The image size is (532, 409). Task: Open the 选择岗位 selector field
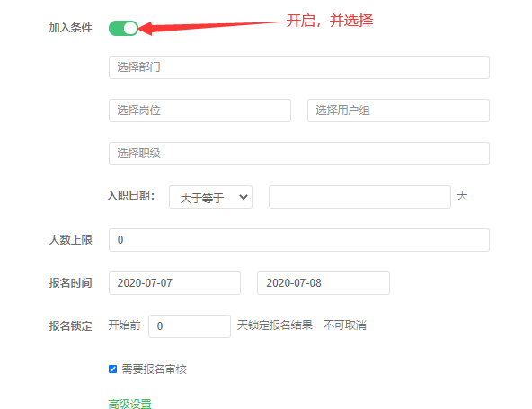click(199, 111)
